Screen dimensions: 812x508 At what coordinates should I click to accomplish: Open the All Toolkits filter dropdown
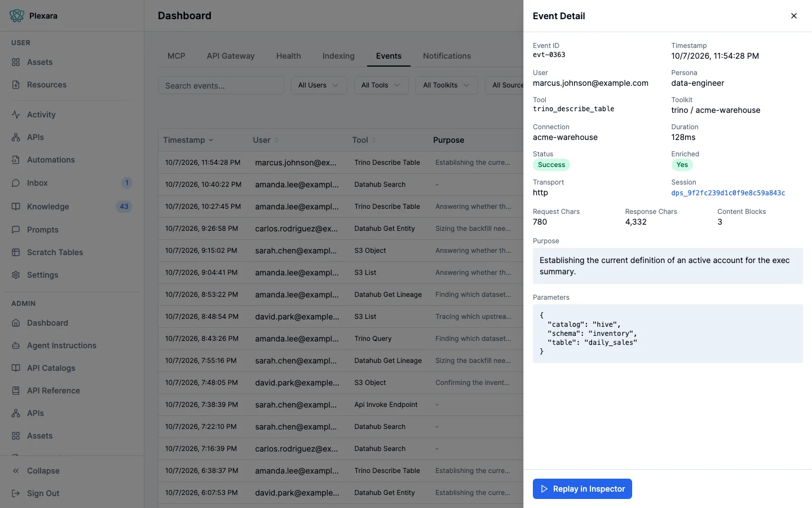point(447,85)
